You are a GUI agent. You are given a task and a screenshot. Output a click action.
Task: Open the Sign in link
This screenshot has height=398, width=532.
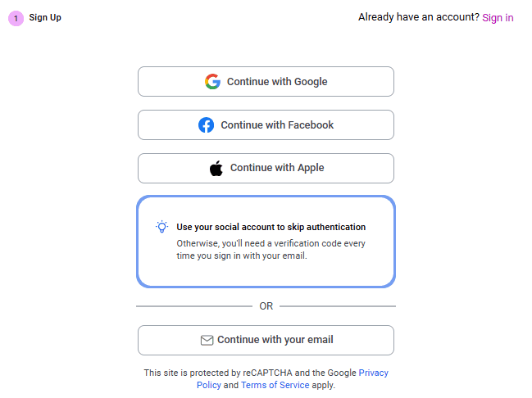498,17
